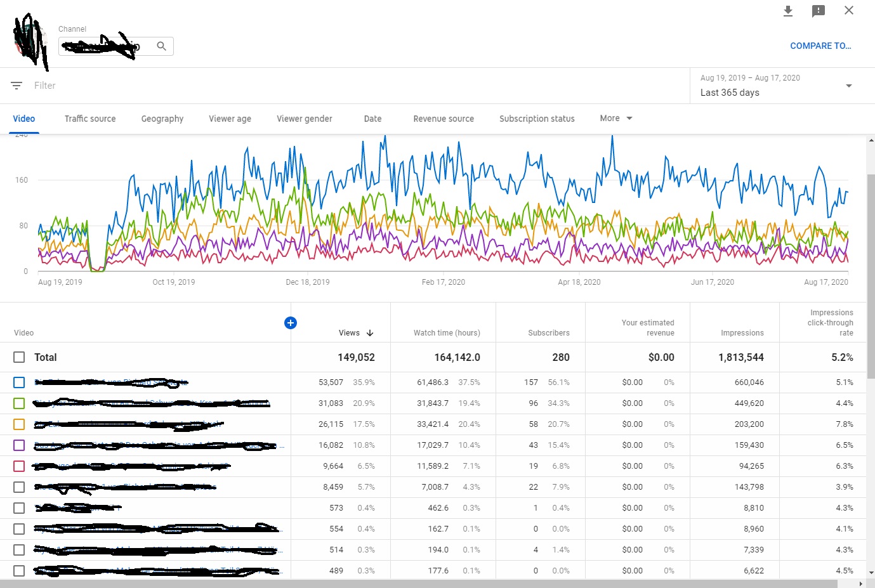Click the filter lines icon
Image resolution: width=875 pixels, height=588 pixels.
[16, 86]
